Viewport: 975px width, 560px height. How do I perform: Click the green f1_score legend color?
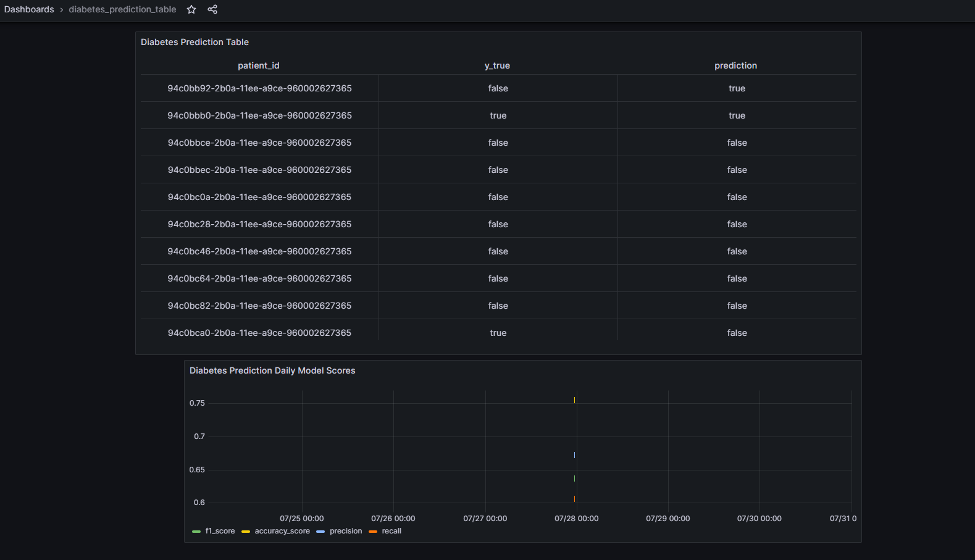point(196,532)
